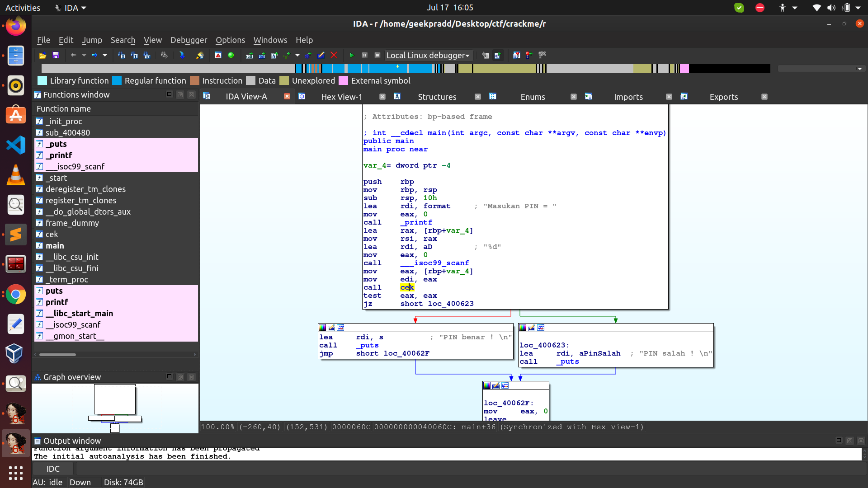Open the Debugger menu
The image size is (868, 488).
click(189, 40)
